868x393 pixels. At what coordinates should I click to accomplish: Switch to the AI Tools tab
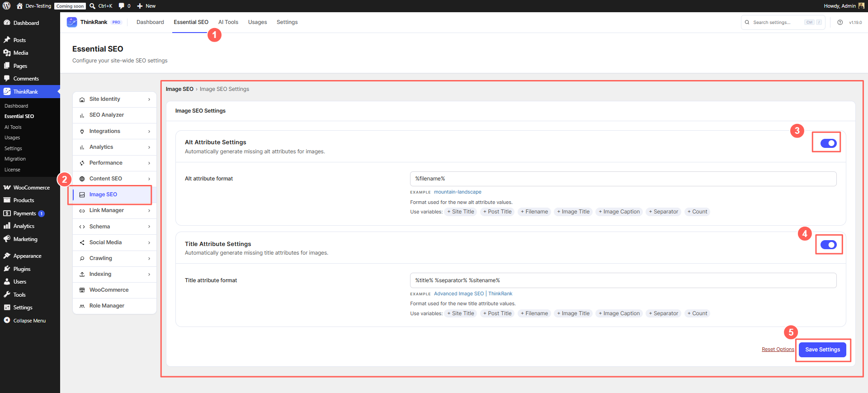click(228, 22)
